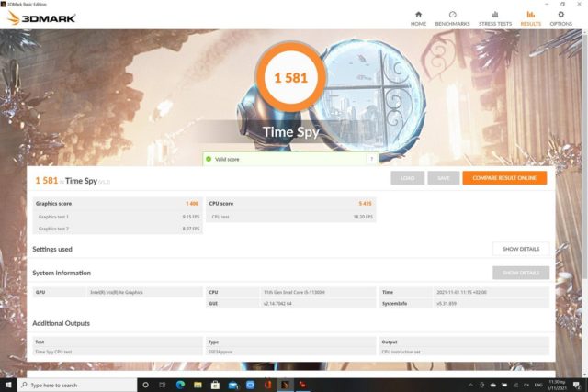Open the Office app on the taskbar
The width and height of the screenshot is (588, 392).
pos(267,385)
